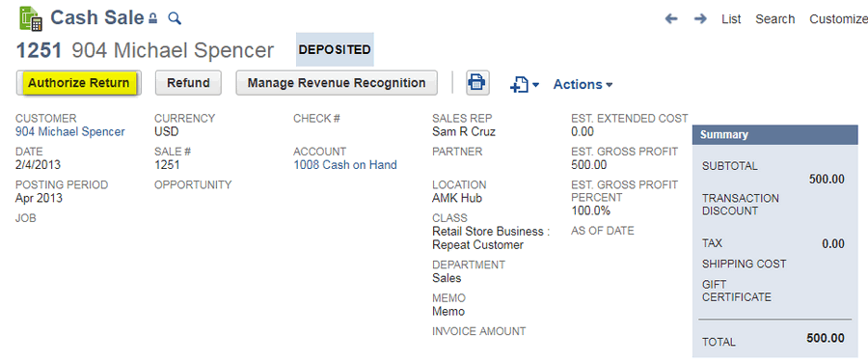Open the new document plus icon menu
The height and width of the screenshot is (363, 868).
pos(525,84)
